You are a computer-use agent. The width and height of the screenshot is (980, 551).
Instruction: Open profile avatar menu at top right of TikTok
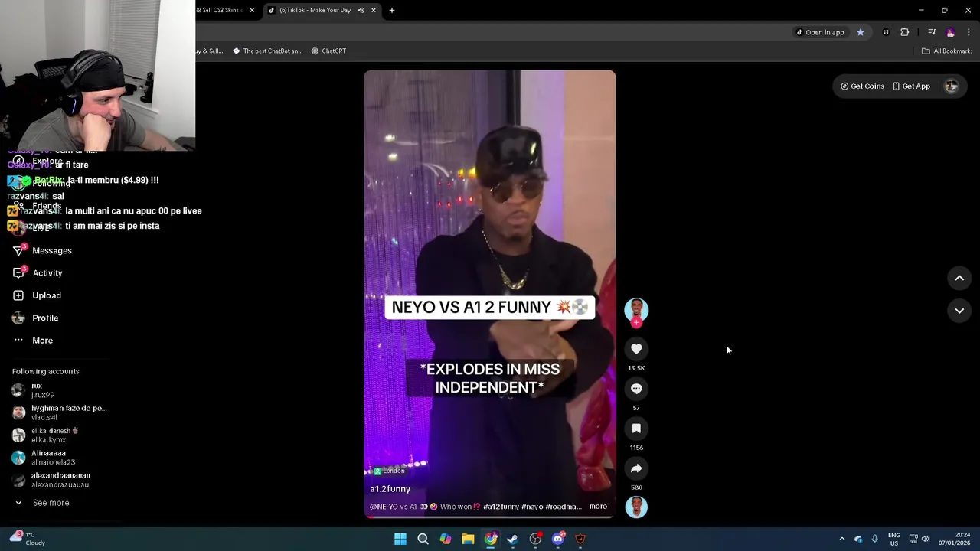tap(952, 86)
